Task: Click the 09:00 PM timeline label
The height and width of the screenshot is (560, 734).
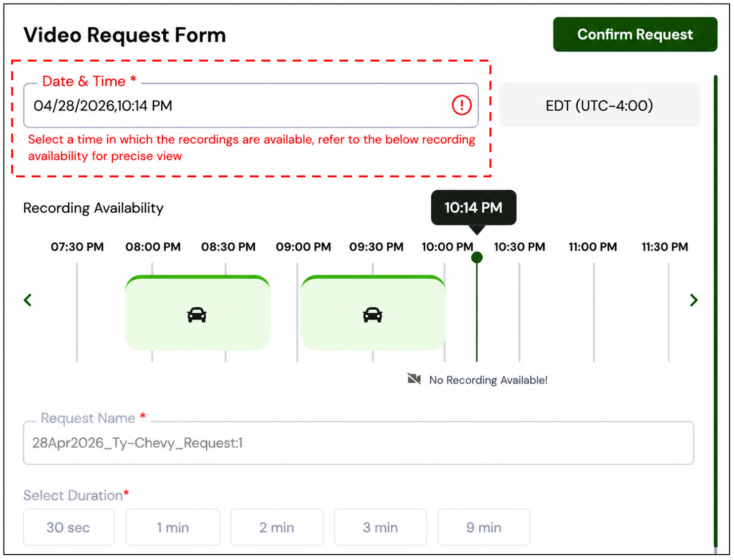Action: point(303,247)
